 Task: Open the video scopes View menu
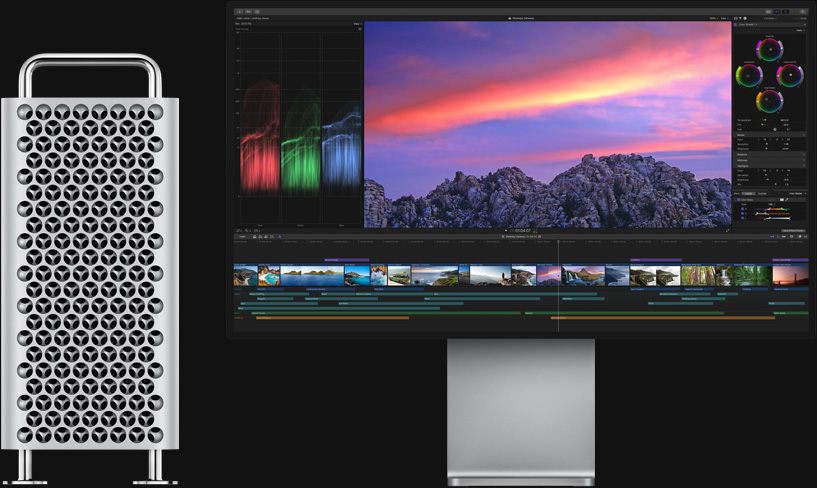358,24
